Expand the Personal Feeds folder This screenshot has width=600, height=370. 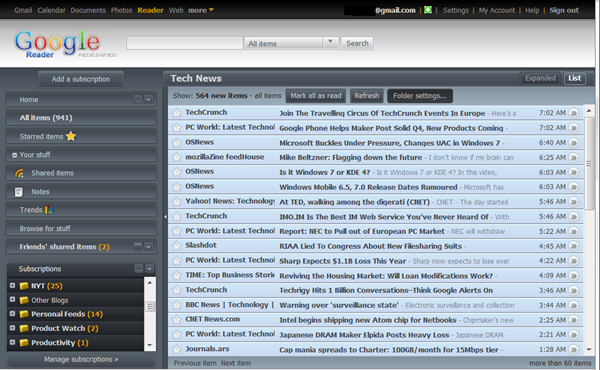pos(13,314)
